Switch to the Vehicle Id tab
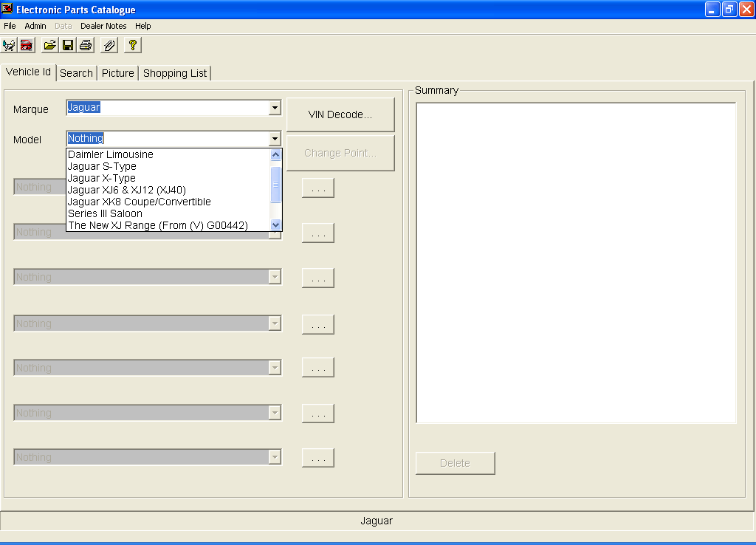 pyautogui.click(x=28, y=72)
